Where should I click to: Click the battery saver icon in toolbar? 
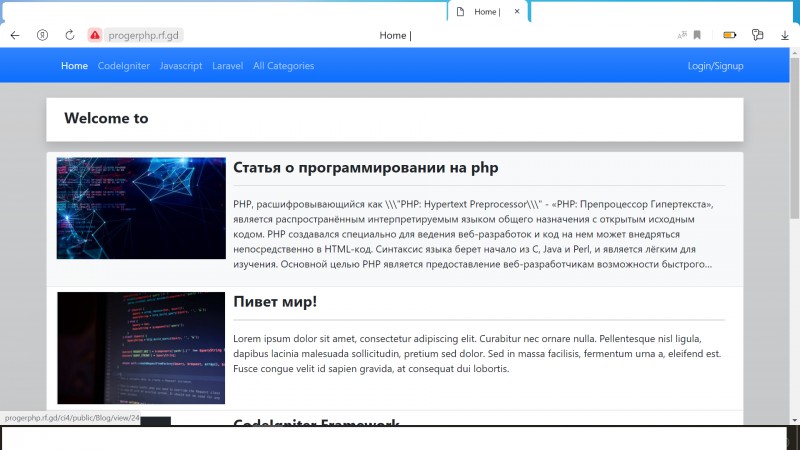pos(730,35)
